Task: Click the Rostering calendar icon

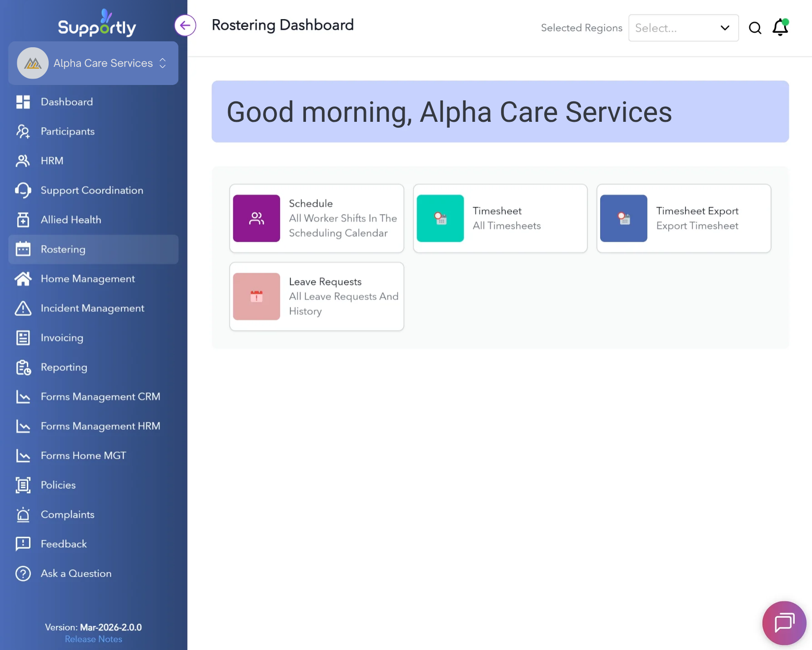Action: click(23, 249)
